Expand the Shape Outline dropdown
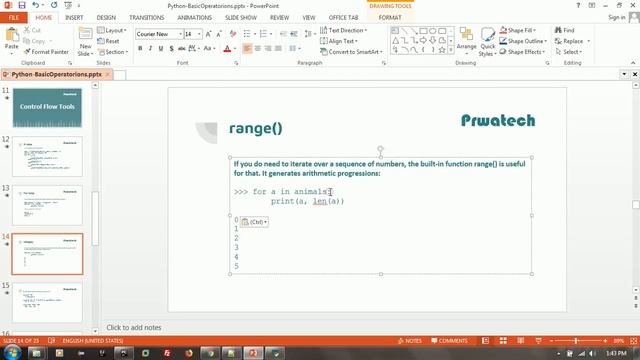The image size is (640, 360). [523, 41]
